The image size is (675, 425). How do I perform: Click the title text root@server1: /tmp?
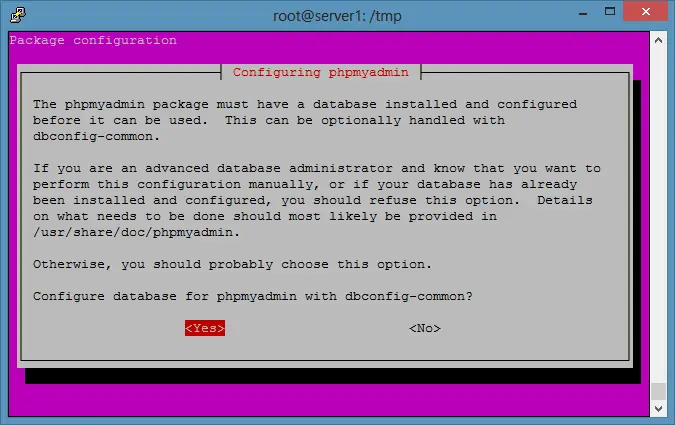(337, 16)
